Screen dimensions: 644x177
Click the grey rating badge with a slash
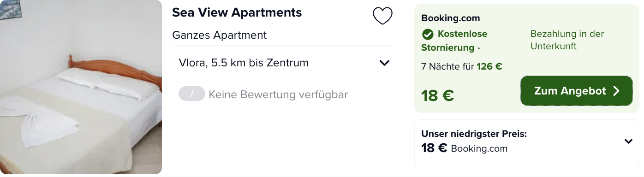point(192,94)
